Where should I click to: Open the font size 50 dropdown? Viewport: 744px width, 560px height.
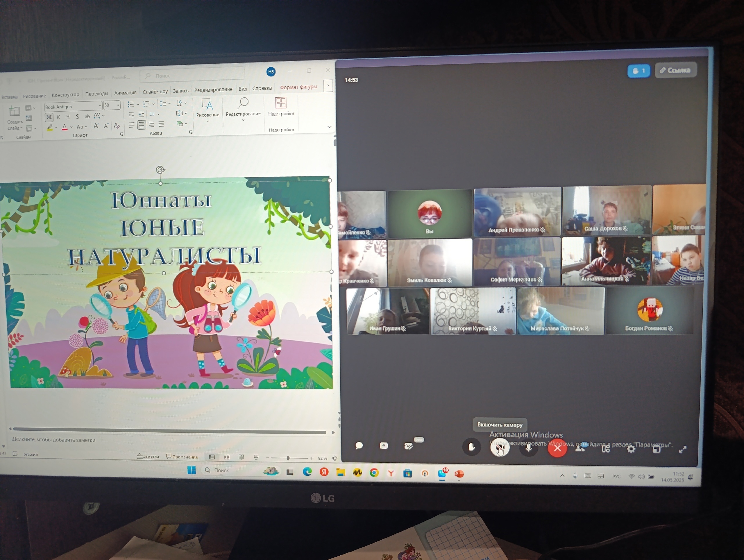(x=118, y=105)
